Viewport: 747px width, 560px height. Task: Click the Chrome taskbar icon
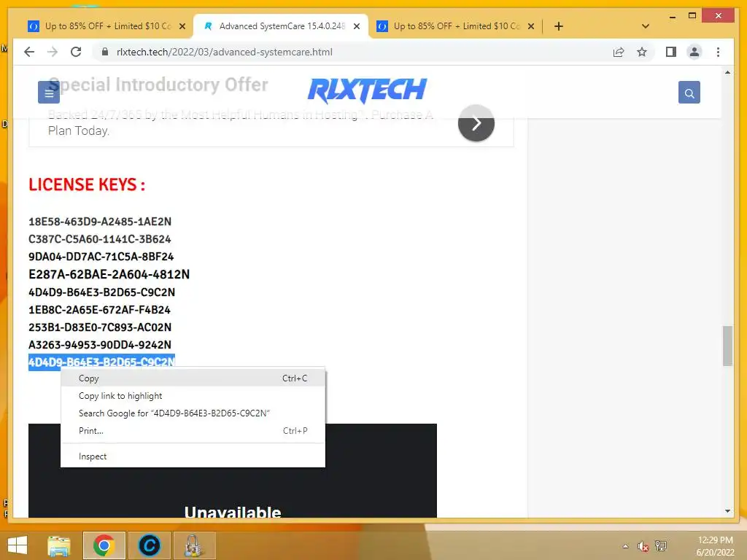point(104,545)
